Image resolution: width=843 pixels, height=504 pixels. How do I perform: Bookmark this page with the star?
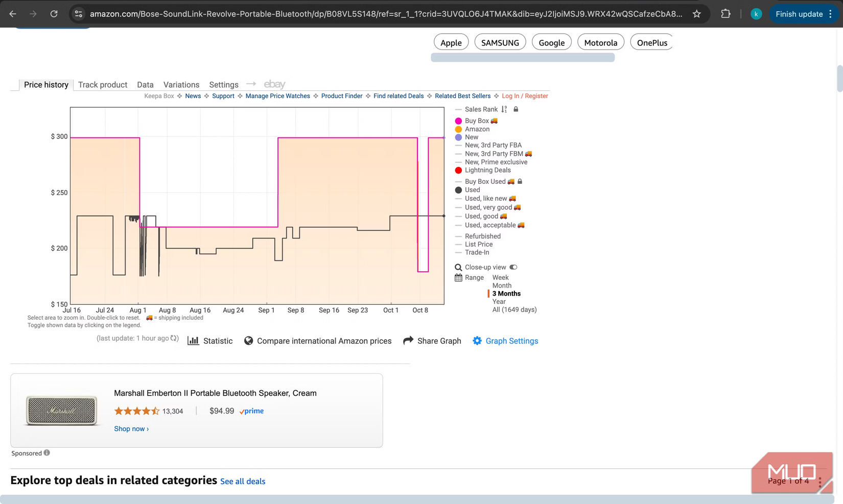pos(696,14)
